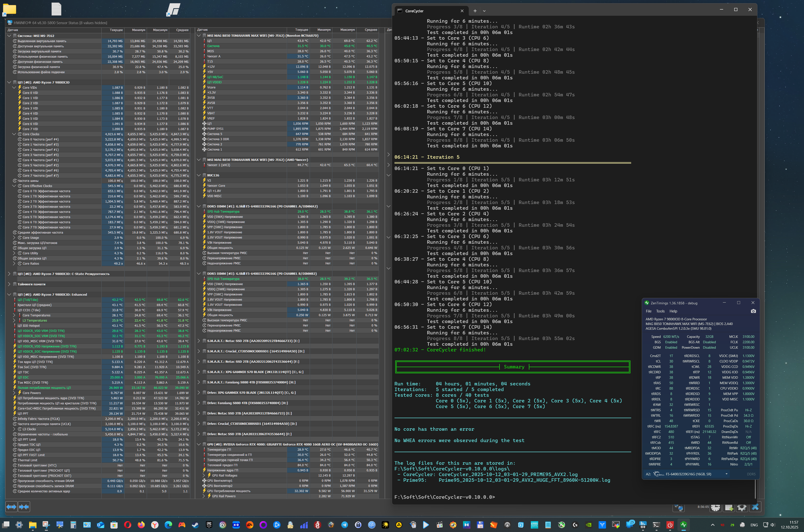Open terminal tab dropdown chevron
The width and height of the screenshot is (804, 532).
click(x=484, y=11)
